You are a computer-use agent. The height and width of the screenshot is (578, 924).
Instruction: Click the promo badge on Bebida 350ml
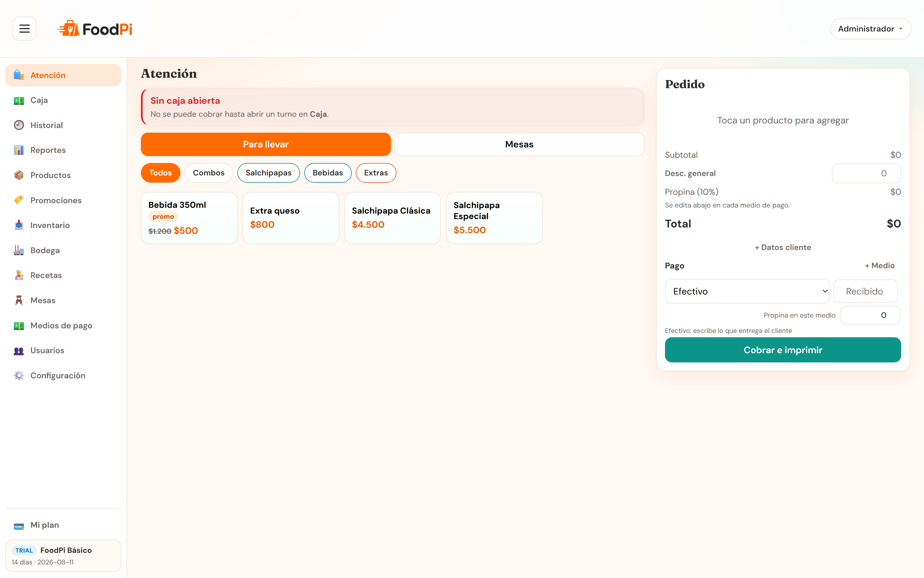click(163, 216)
